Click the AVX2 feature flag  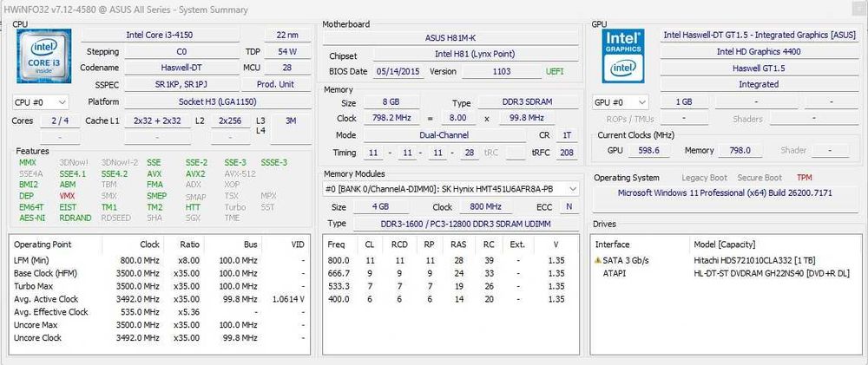(195, 173)
